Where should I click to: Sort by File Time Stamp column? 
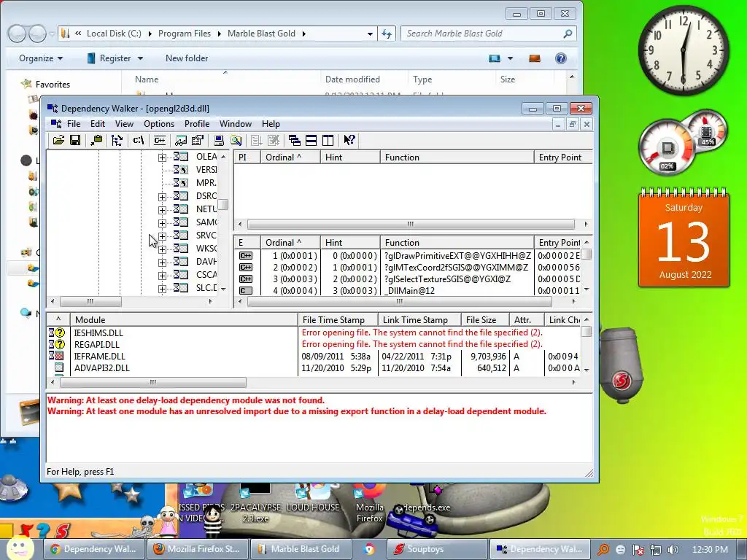338,320
